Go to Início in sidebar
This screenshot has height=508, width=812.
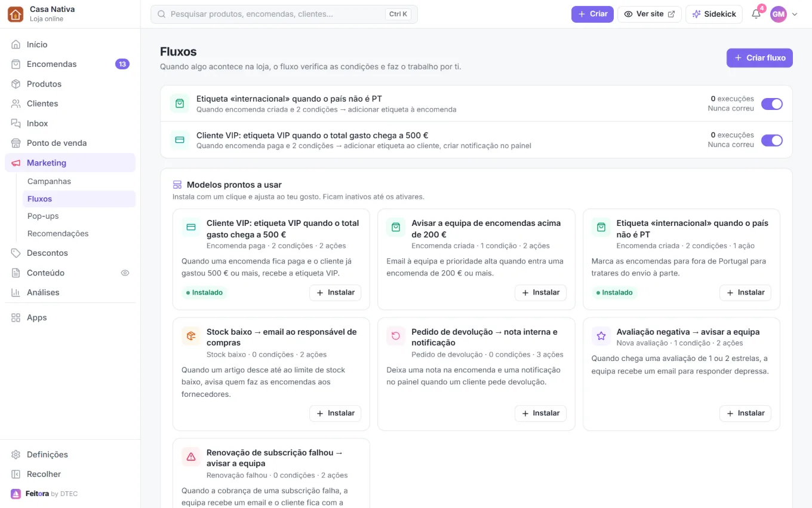70,44
